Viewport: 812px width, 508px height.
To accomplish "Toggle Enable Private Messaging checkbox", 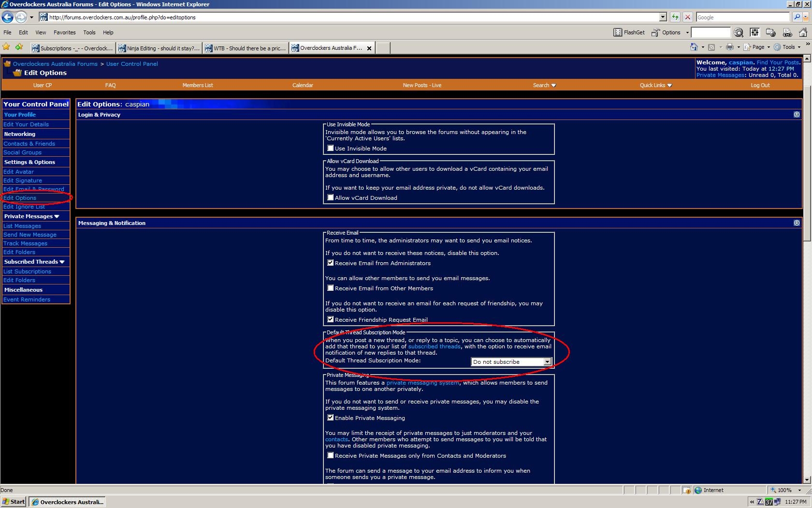I will (331, 418).
